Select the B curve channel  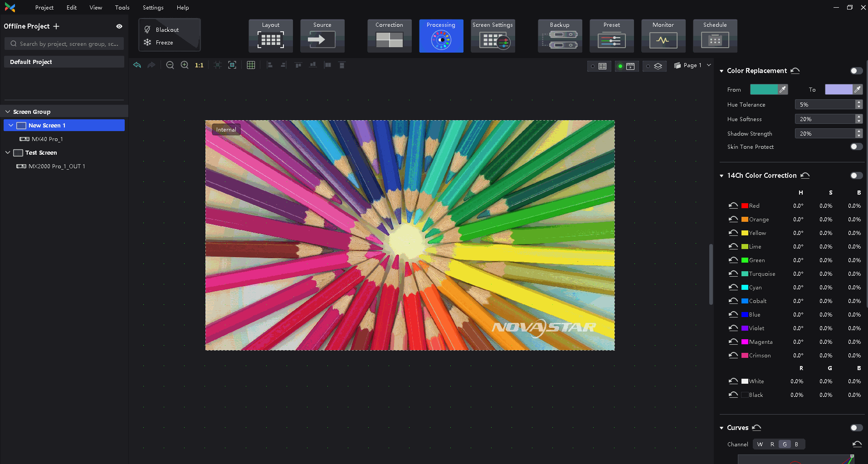coord(797,444)
